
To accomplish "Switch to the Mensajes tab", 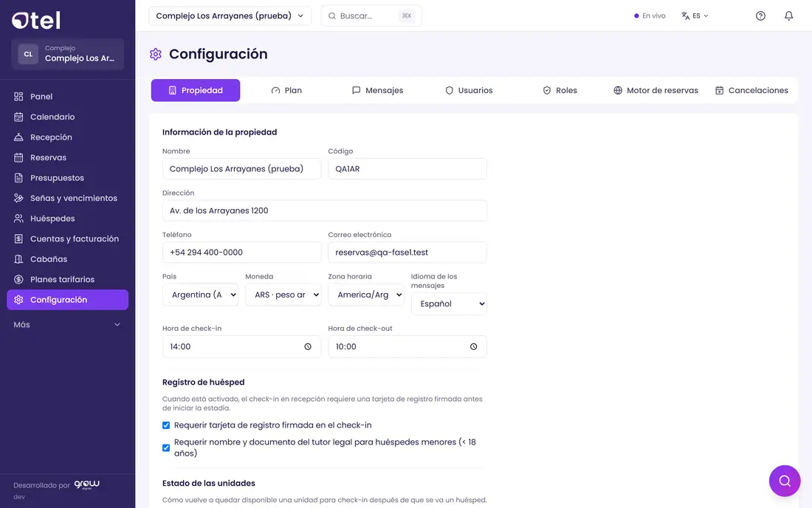I will [377, 90].
